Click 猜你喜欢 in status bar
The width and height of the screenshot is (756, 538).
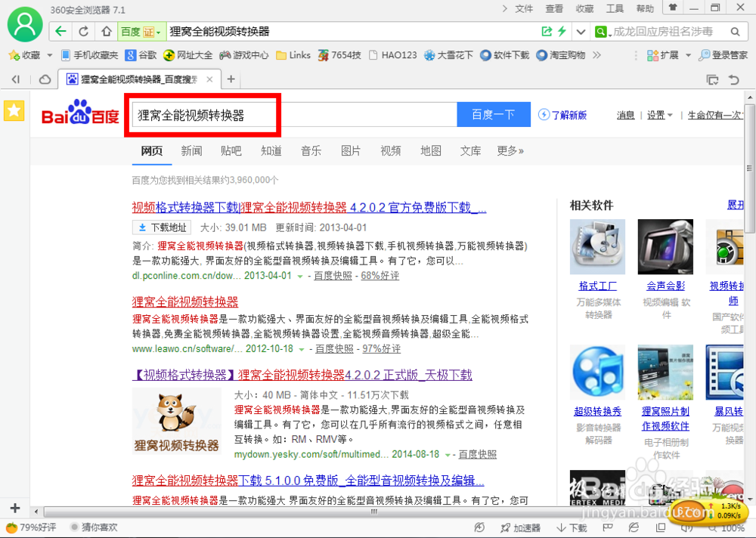(94, 527)
